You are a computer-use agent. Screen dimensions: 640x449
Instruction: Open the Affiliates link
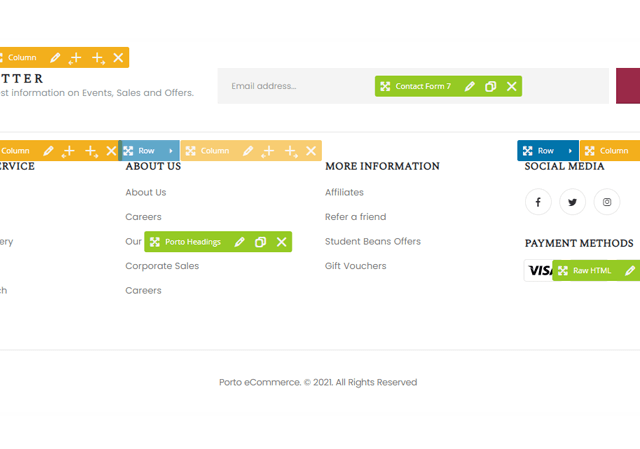[x=344, y=192]
